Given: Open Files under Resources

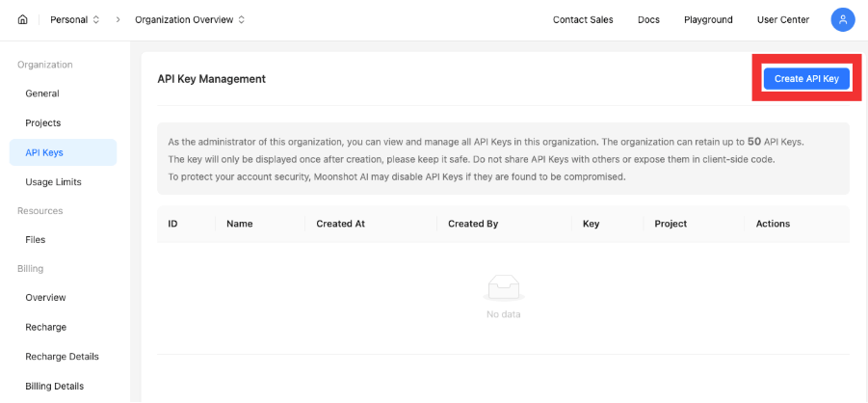Looking at the screenshot, I should point(36,239).
